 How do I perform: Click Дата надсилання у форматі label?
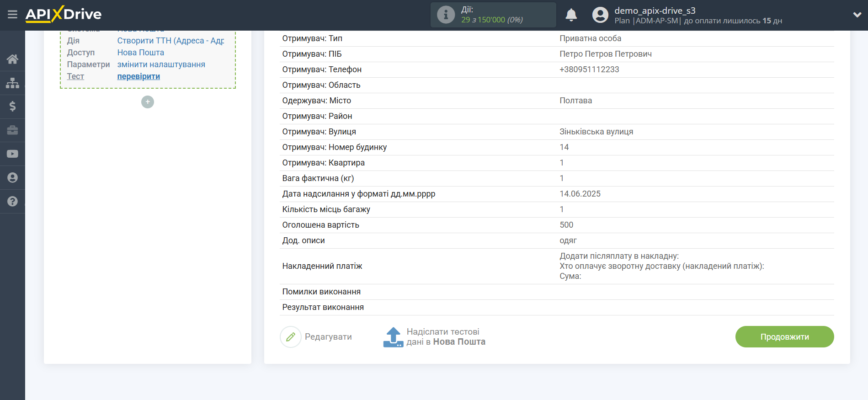coord(358,194)
